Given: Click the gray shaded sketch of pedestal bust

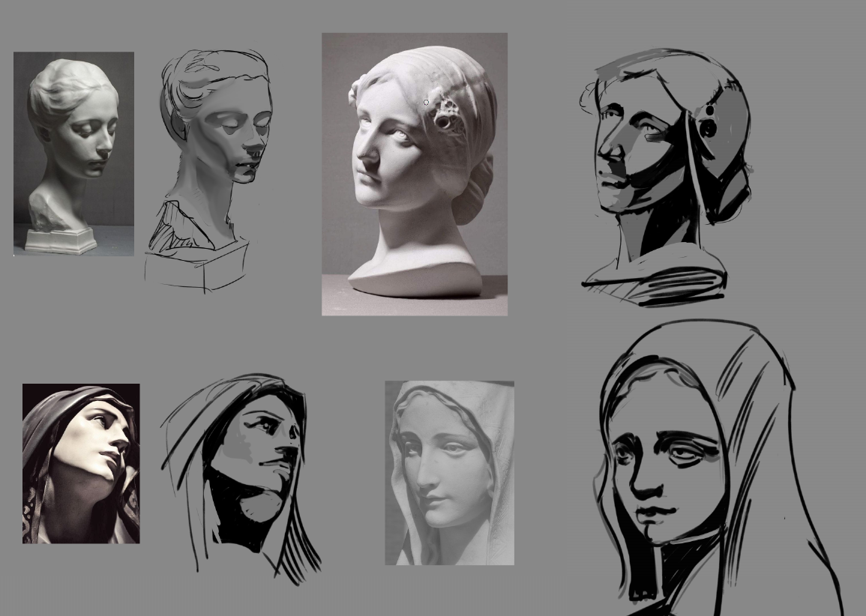Looking at the screenshot, I should click(208, 171).
